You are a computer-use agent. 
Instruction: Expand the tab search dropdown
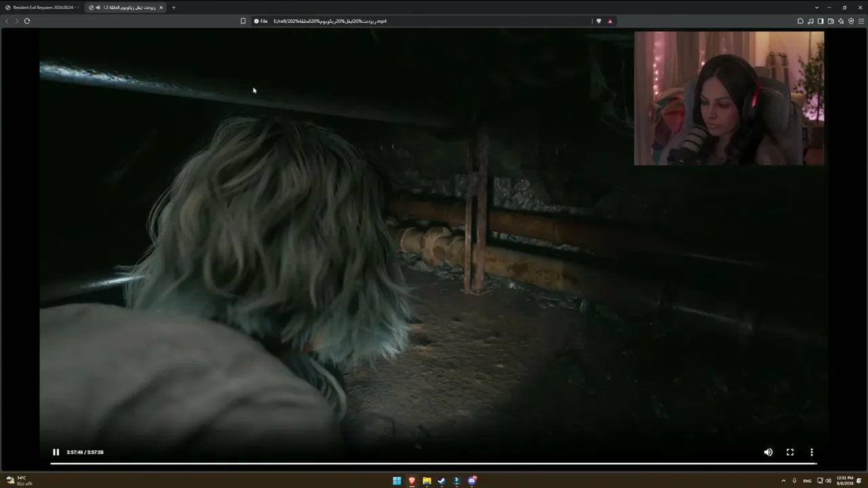click(816, 7)
